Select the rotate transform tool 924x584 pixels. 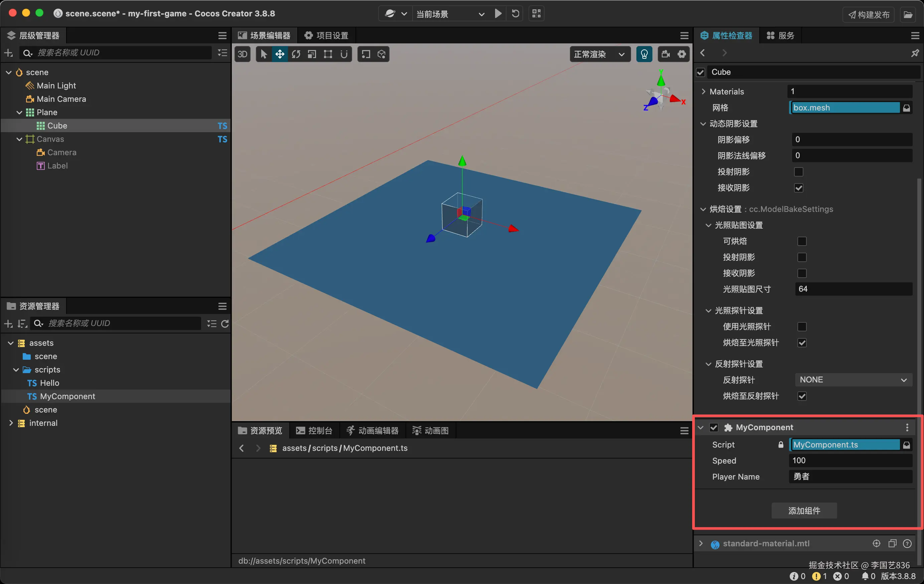[x=296, y=54]
